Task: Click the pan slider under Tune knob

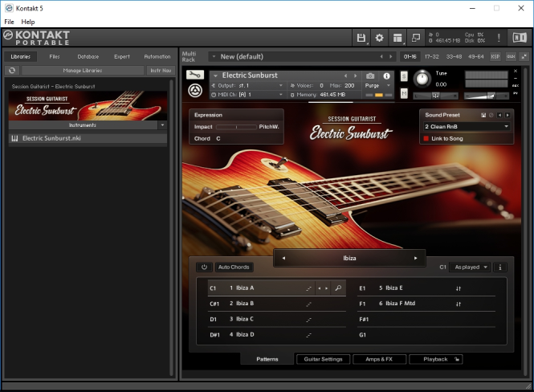Action: pyautogui.click(x=435, y=96)
